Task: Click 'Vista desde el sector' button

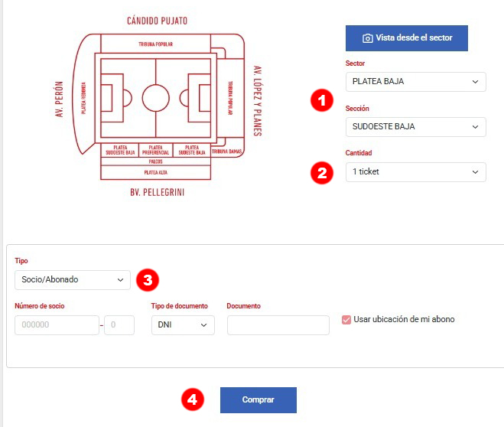Action: [x=406, y=38]
